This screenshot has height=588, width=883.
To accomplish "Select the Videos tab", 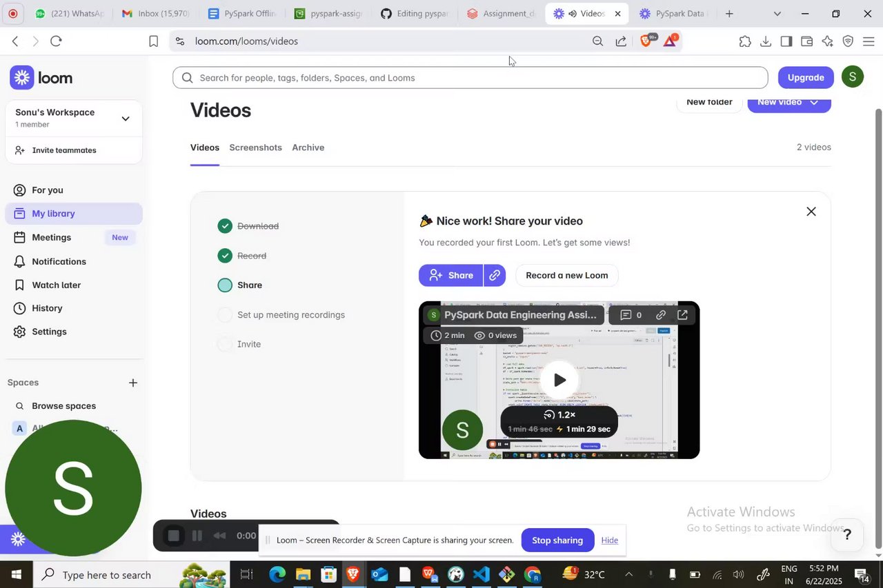I will [205, 148].
